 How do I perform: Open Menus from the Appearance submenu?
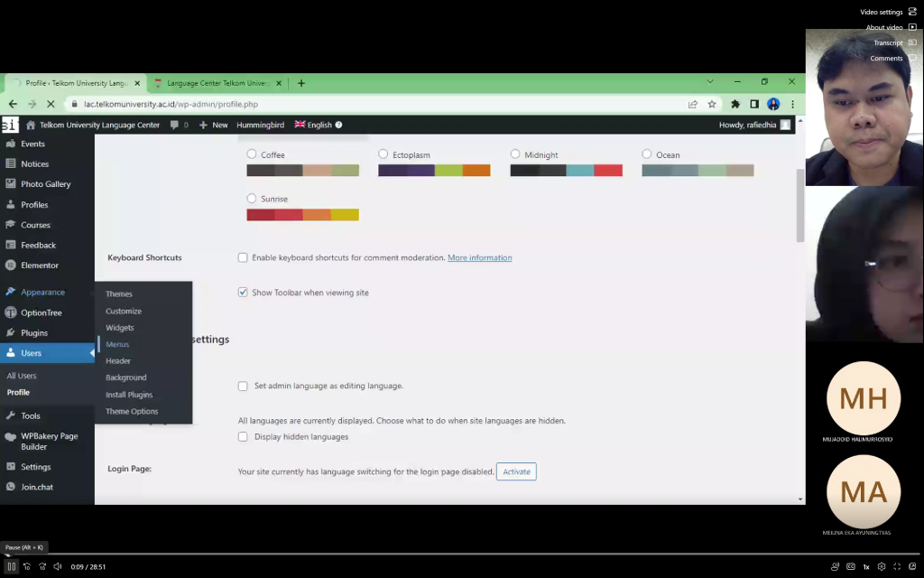click(117, 344)
